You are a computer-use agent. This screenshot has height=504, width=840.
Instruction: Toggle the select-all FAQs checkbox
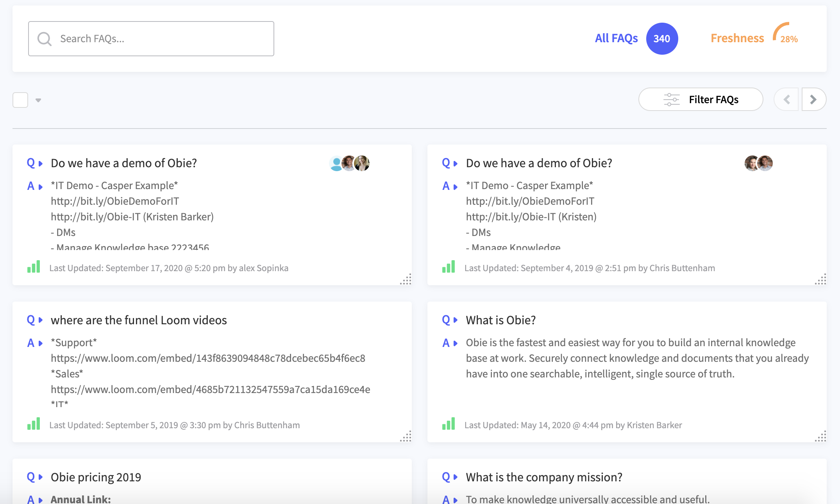click(20, 100)
